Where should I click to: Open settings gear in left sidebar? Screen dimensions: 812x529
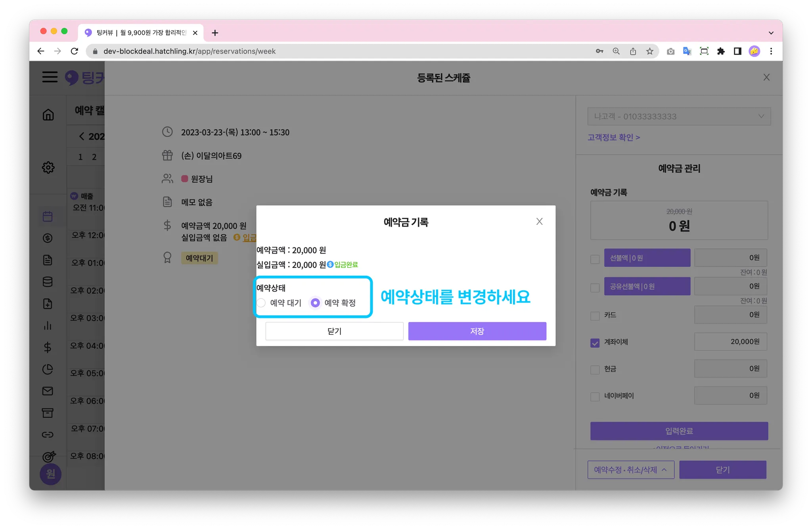click(x=48, y=167)
